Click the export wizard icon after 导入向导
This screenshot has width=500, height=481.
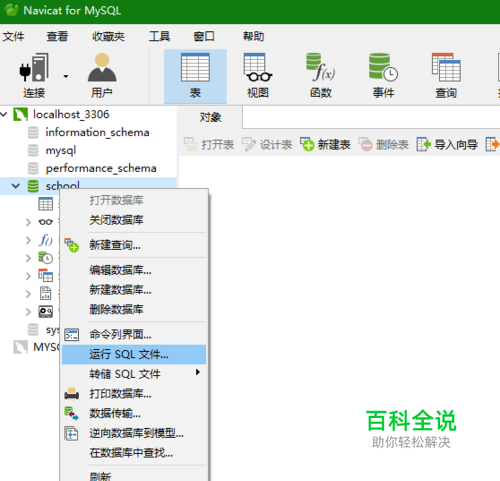click(x=492, y=145)
